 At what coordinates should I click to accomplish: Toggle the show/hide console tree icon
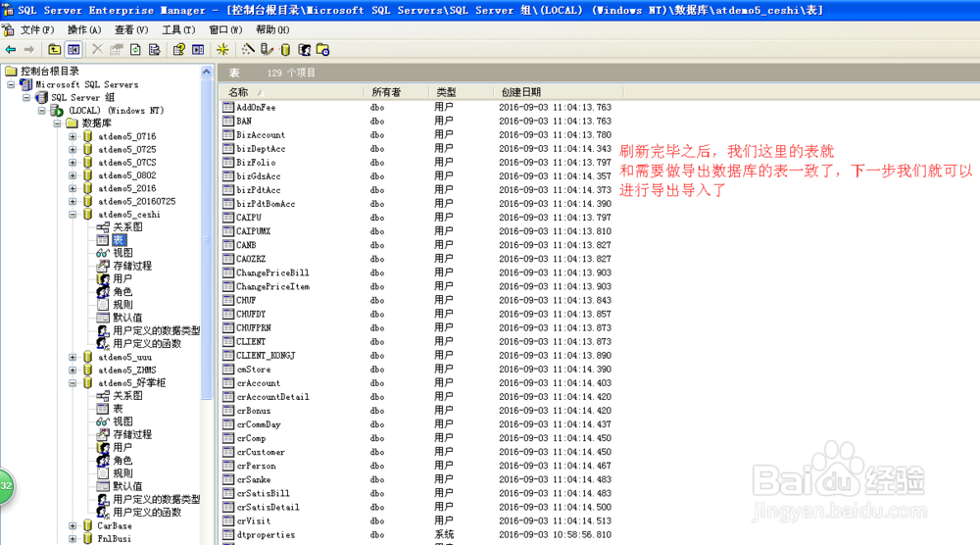pos(73,49)
